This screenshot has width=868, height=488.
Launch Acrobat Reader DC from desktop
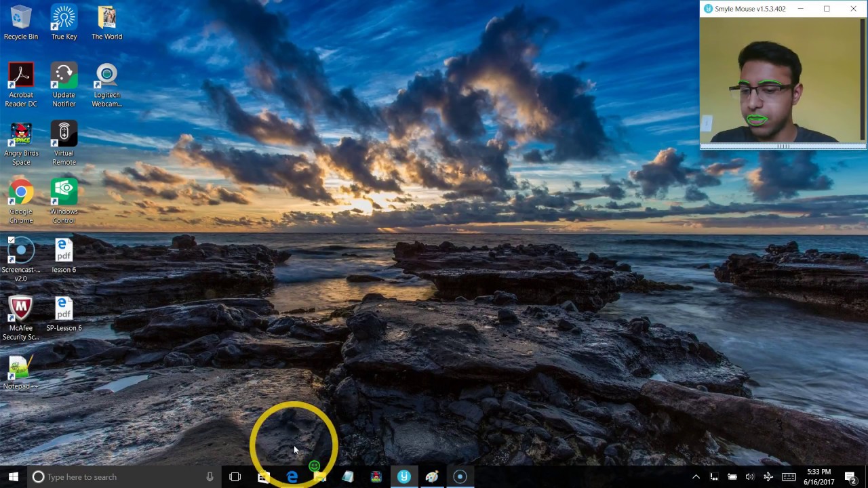coord(21,85)
